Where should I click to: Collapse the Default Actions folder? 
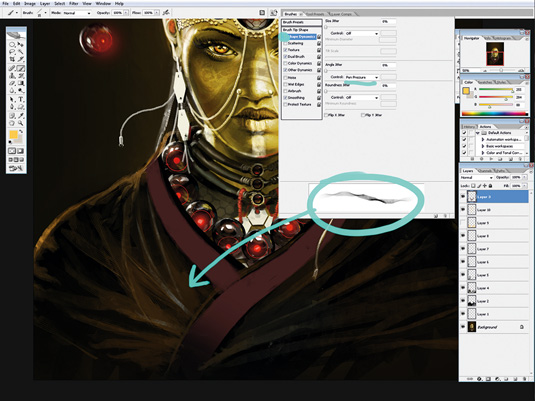tap(478, 133)
